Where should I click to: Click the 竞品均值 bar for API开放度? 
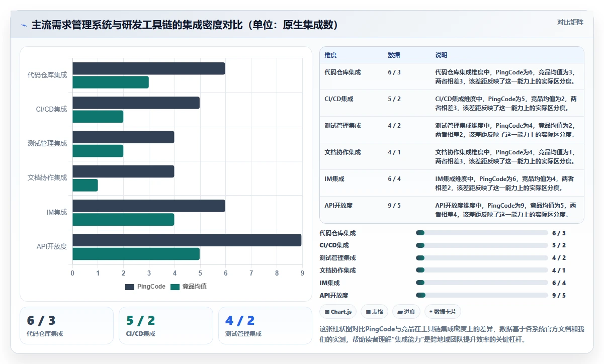click(x=136, y=254)
